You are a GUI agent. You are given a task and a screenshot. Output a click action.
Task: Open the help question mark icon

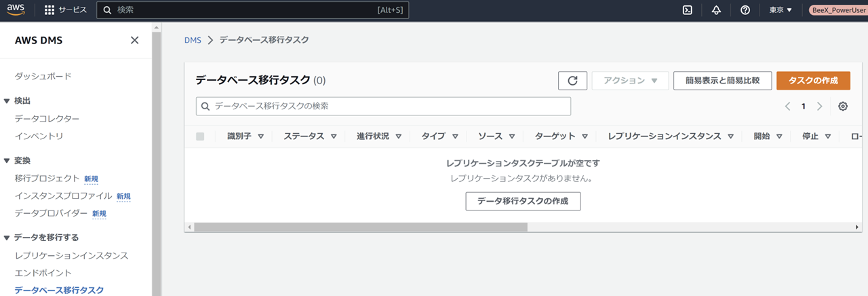745,10
